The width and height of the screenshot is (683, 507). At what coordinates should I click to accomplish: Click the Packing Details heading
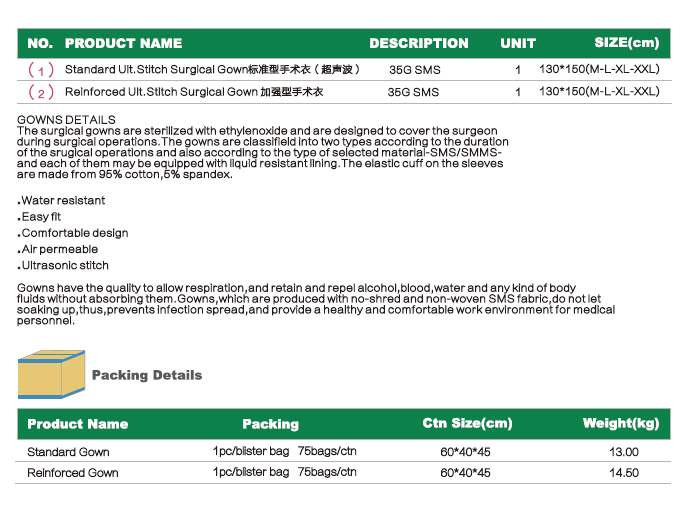point(147,375)
